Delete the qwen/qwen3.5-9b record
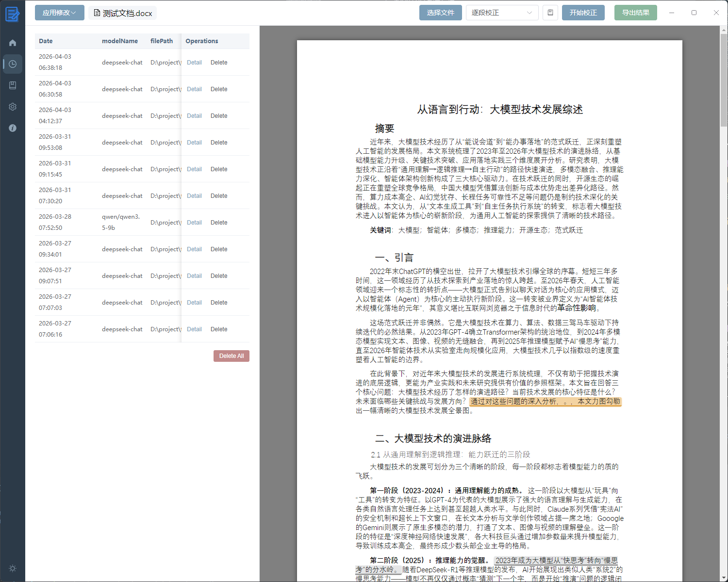The height and width of the screenshot is (582, 728). (219, 223)
